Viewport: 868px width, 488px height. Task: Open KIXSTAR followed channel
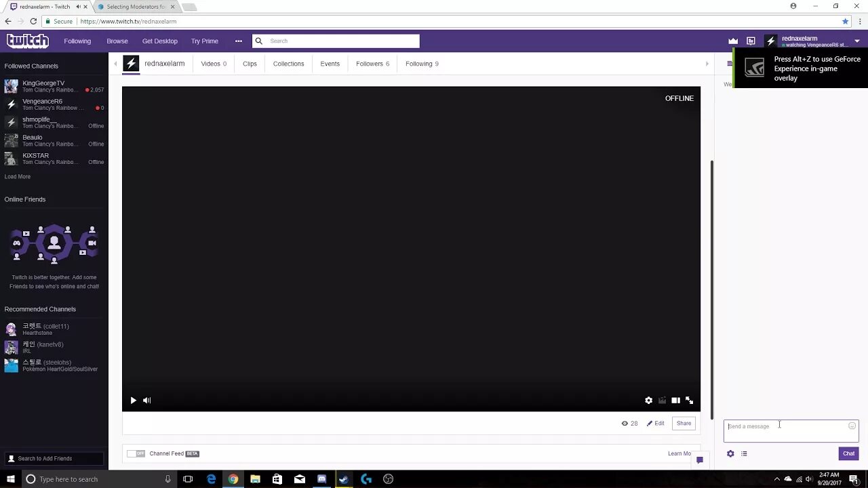pos(54,159)
